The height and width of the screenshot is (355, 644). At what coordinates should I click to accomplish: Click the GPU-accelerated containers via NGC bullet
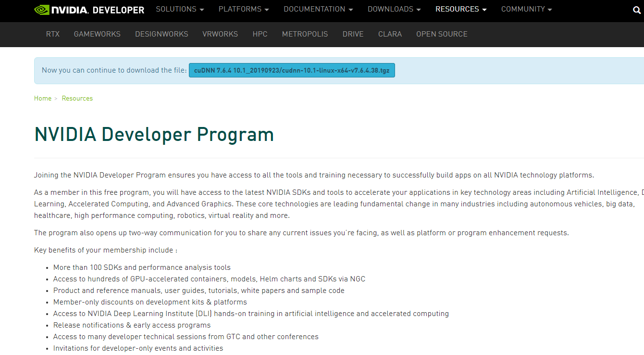(209, 279)
